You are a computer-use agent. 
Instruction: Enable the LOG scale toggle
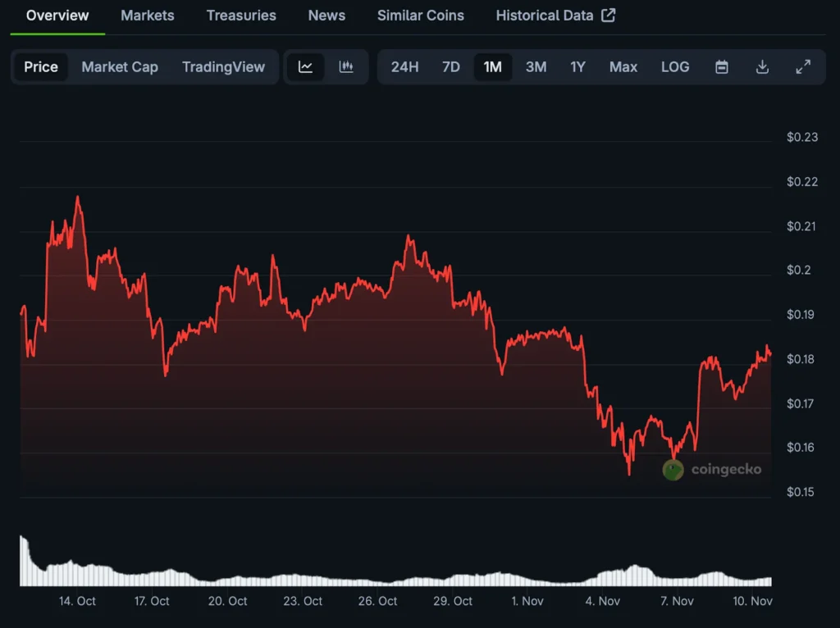(675, 67)
